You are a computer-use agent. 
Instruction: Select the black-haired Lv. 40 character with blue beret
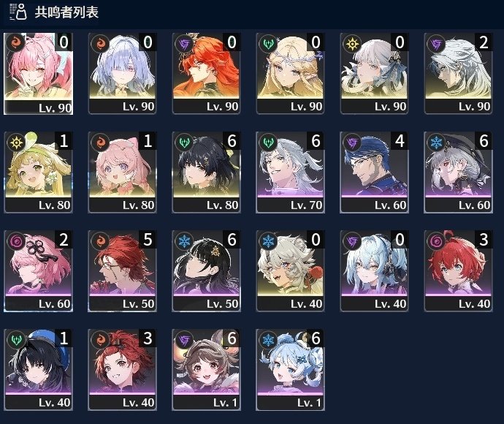tap(38, 370)
